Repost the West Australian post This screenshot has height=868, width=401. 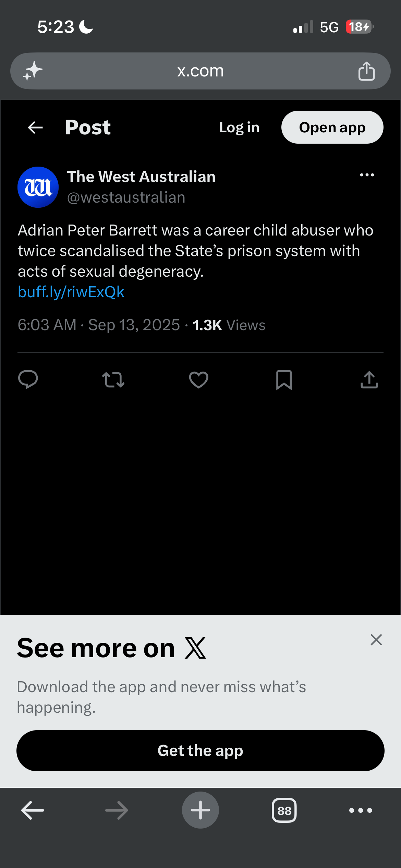click(x=113, y=380)
